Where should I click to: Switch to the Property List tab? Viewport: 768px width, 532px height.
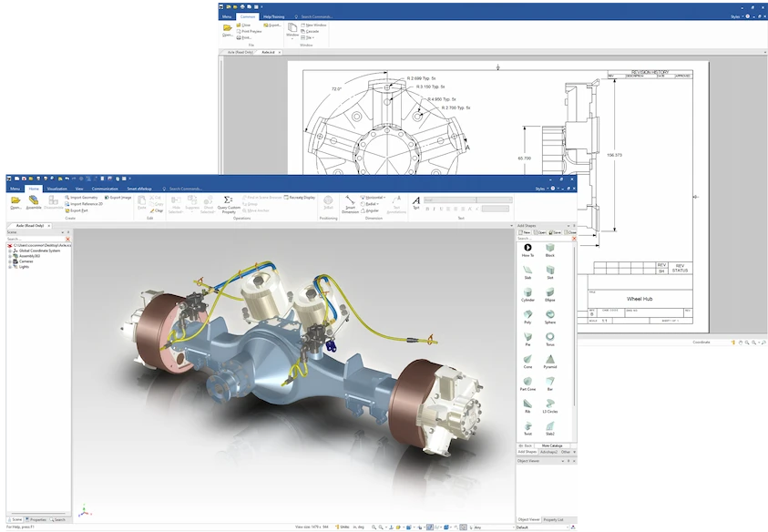coord(553,519)
